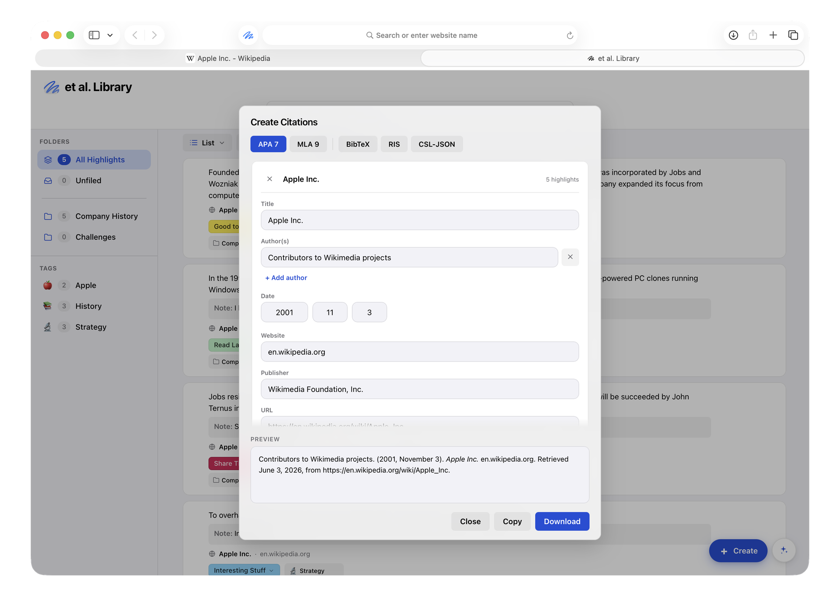Remove the author with the X button

[570, 257]
